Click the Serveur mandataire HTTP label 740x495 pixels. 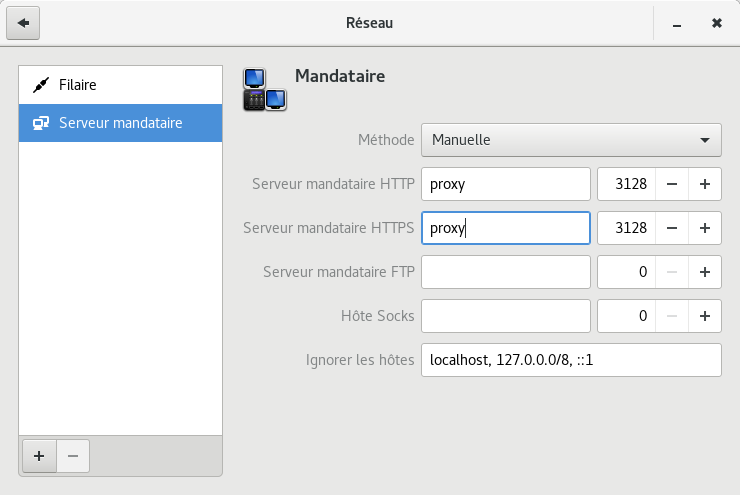pyautogui.click(x=333, y=184)
